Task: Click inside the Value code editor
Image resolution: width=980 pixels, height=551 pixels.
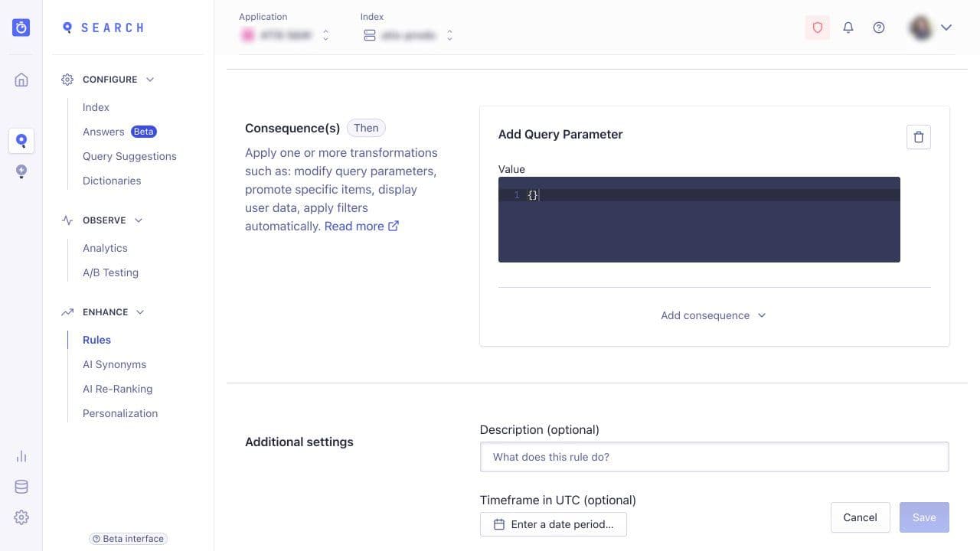Action: pos(699,220)
